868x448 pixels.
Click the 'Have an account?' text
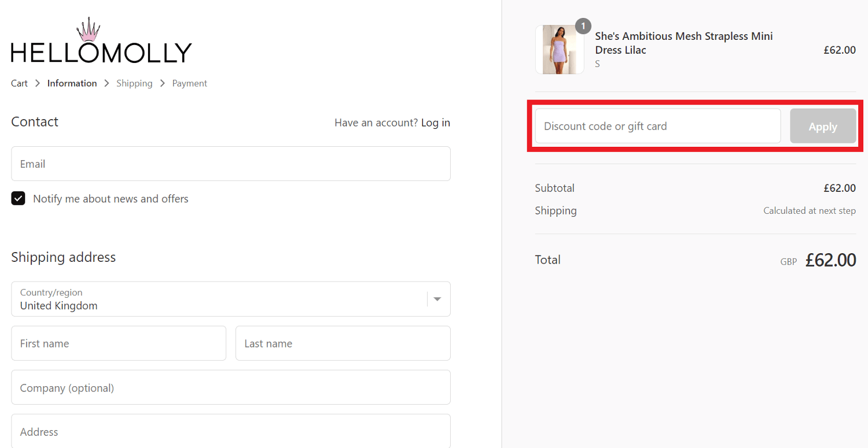point(376,123)
